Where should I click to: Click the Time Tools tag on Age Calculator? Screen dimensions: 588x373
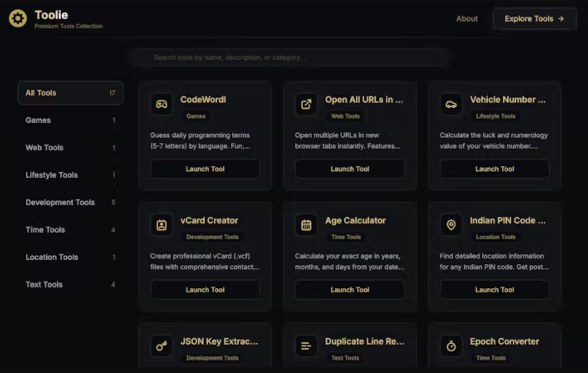click(346, 237)
